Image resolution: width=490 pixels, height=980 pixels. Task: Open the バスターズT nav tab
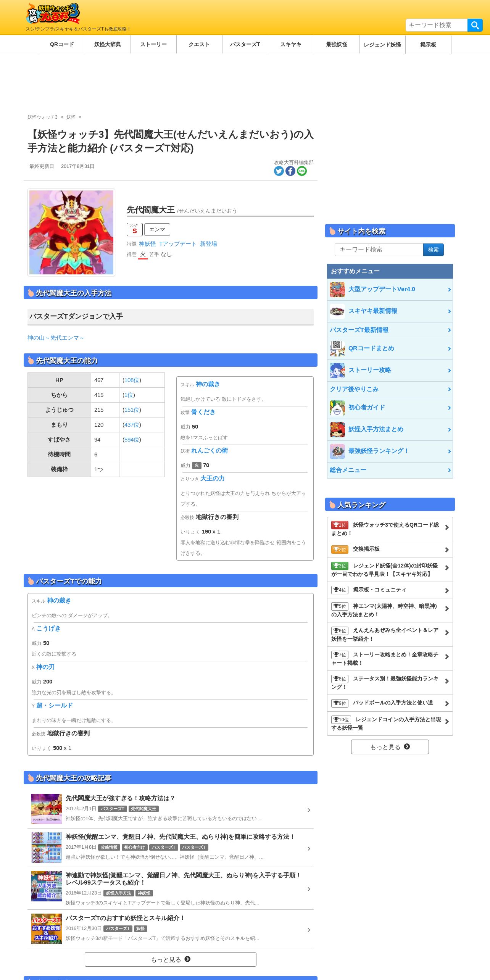click(245, 44)
